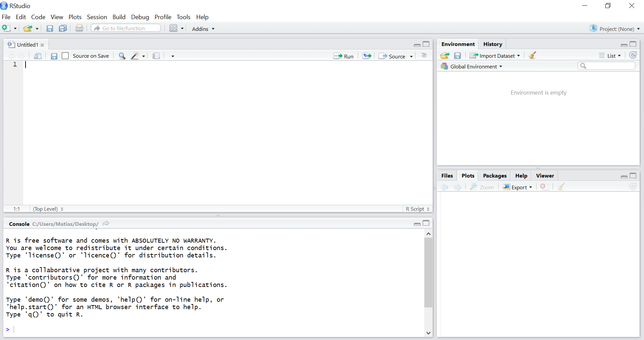Open the Addins dropdown

click(x=203, y=29)
